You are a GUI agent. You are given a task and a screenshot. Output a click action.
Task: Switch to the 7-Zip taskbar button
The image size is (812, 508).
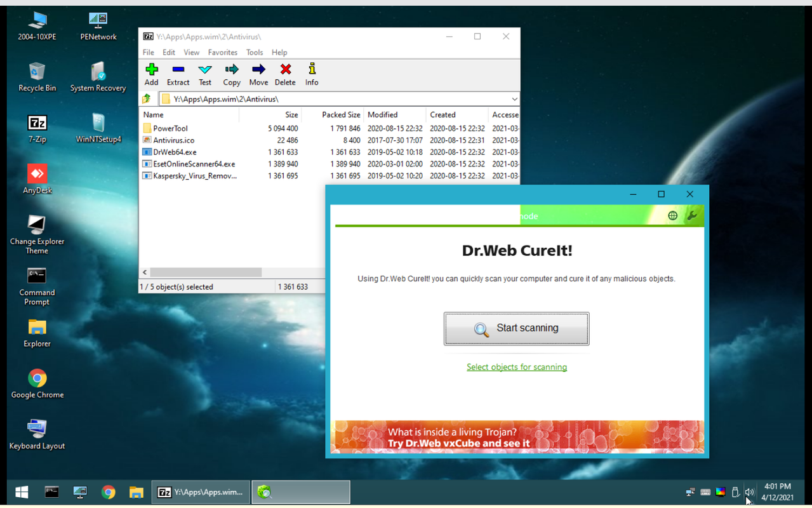point(201,492)
